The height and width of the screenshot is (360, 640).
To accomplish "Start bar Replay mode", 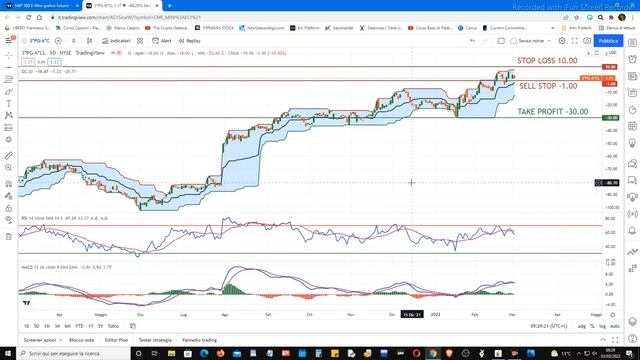I will [x=189, y=41].
